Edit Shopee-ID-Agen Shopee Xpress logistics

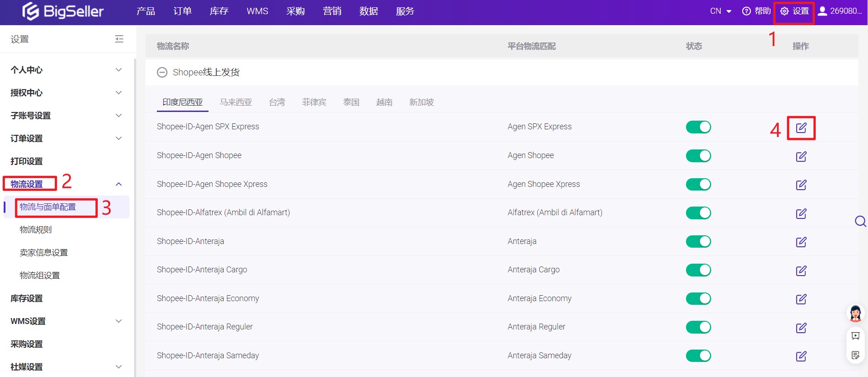pos(801,185)
